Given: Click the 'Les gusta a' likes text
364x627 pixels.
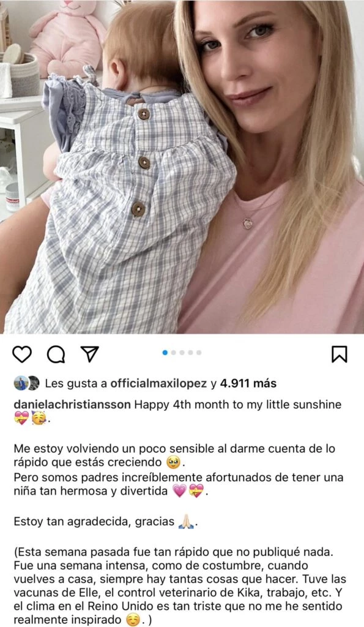Looking at the screenshot, I should point(76,383).
